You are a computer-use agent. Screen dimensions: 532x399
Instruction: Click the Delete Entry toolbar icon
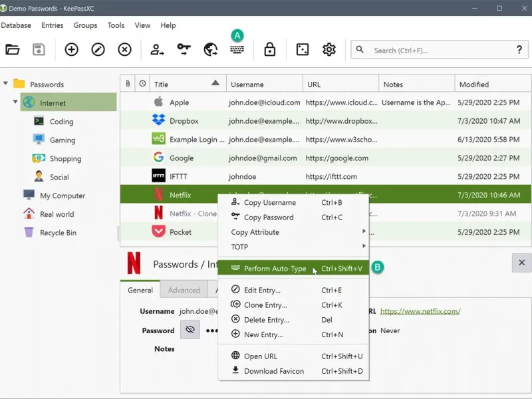click(x=124, y=49)
